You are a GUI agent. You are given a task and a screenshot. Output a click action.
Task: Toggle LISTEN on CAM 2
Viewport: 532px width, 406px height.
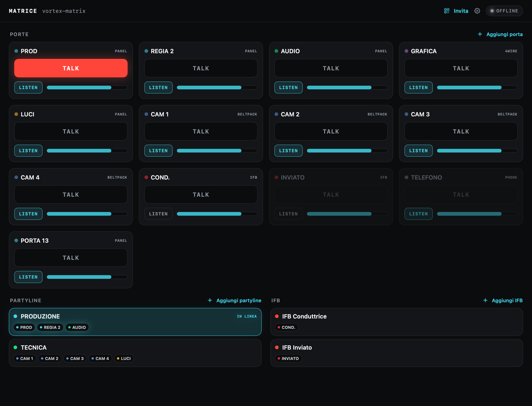pyautogui.click(x=288, y=151)
